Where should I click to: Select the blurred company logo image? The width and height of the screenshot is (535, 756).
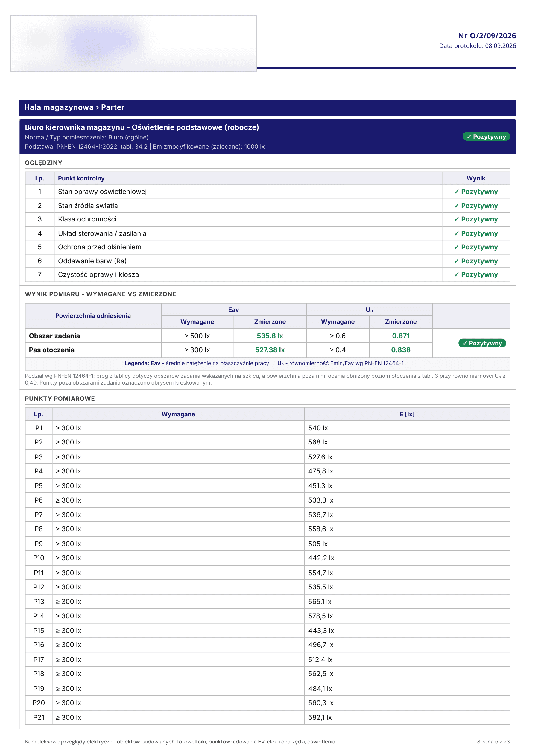click(133, 43)
